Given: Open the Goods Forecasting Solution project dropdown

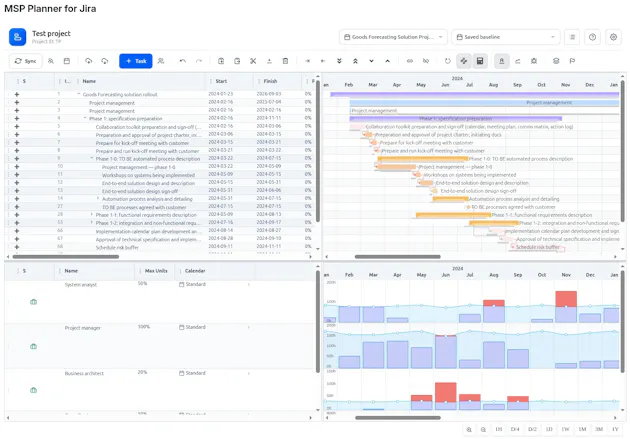Looking at the screenshot, I should [393, 37].
